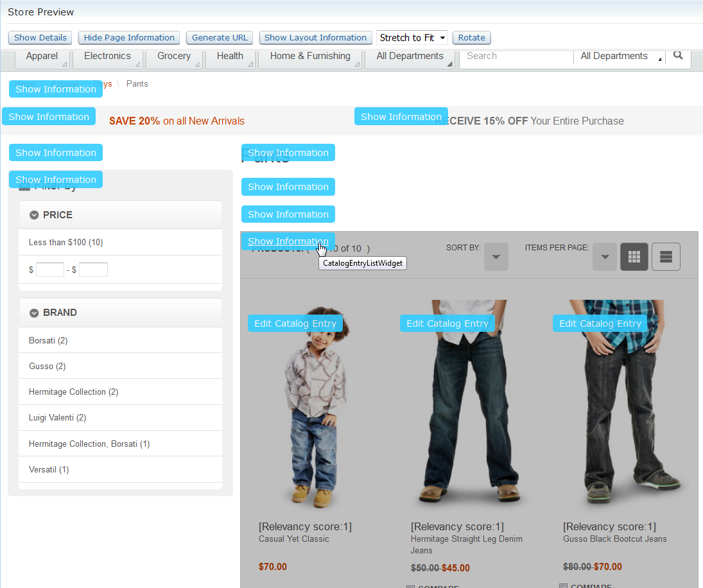703x588 pixels.
Task: Edit Catalog Entry for Gusso Black Bootcut Jeans
Action: [600, 324]
